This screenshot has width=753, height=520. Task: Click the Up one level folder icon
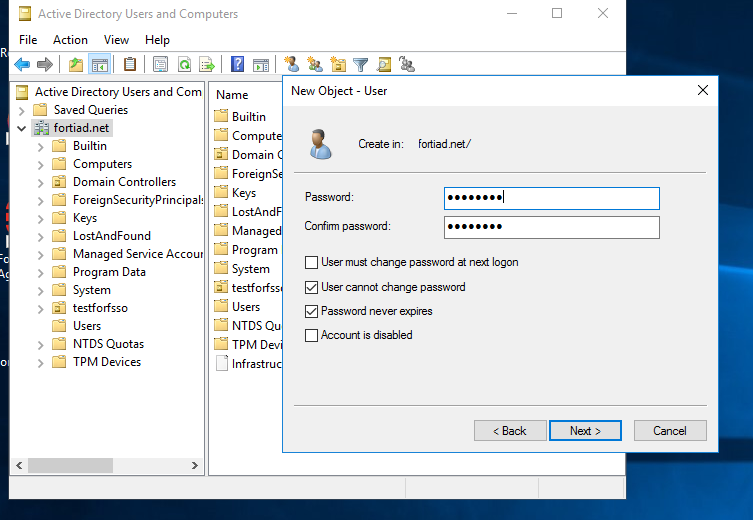point(77,65)
